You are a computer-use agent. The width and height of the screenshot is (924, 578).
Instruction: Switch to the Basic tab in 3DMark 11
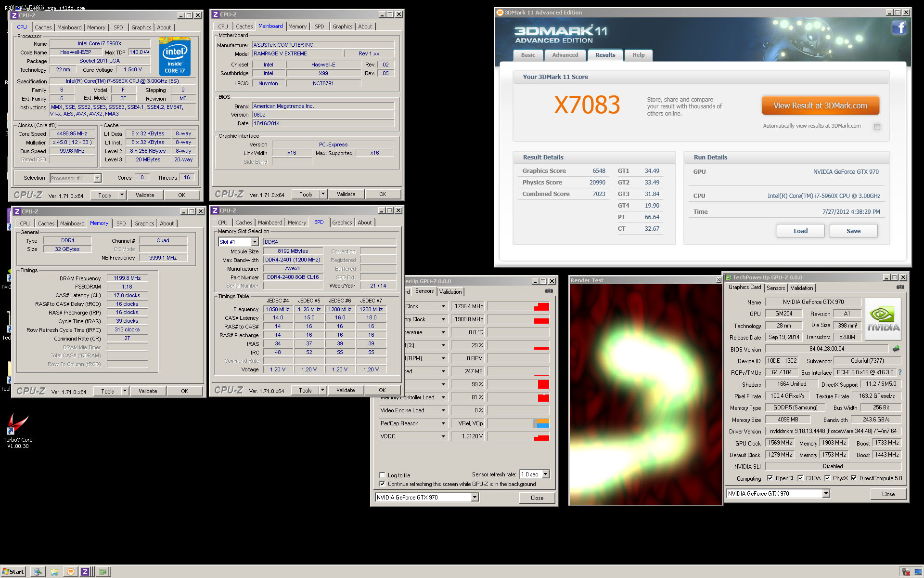[528, 55]
